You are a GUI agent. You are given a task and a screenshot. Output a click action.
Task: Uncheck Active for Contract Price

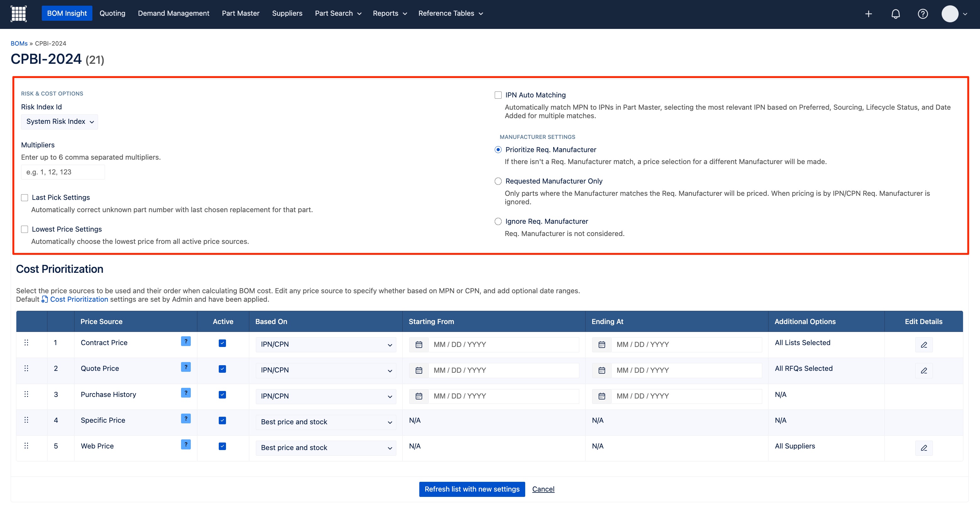coord(223,343)
